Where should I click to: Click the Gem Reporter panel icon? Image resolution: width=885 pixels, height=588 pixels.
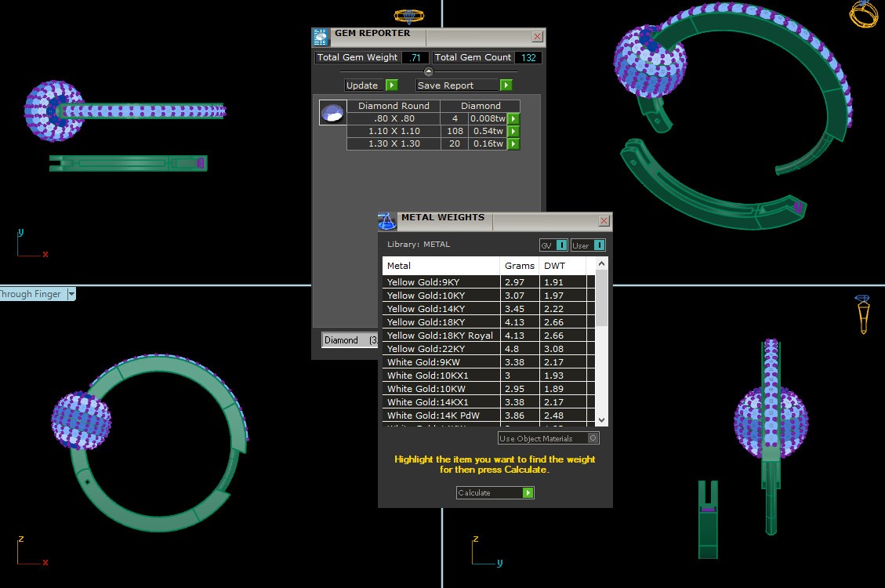pos(321,37)
